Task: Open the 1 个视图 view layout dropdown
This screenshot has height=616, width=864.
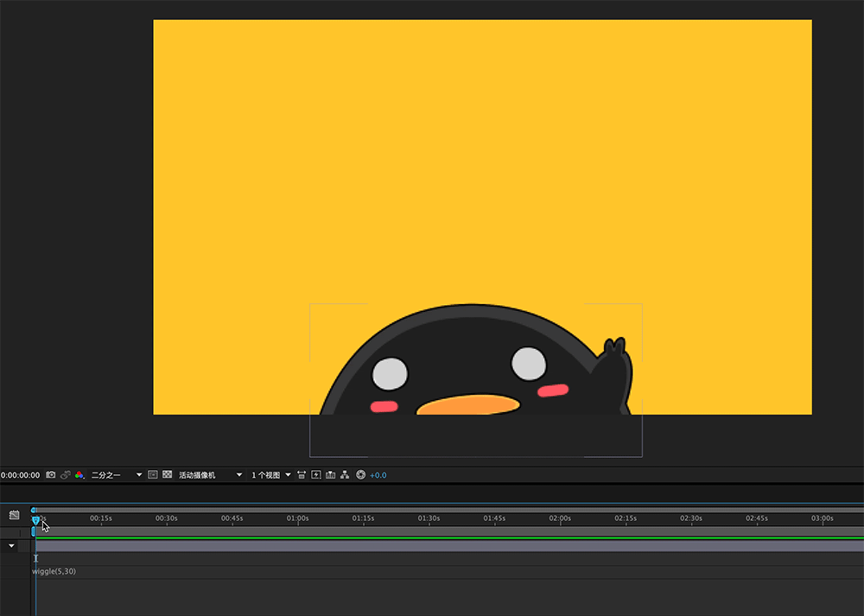Action: coord(271,475)
